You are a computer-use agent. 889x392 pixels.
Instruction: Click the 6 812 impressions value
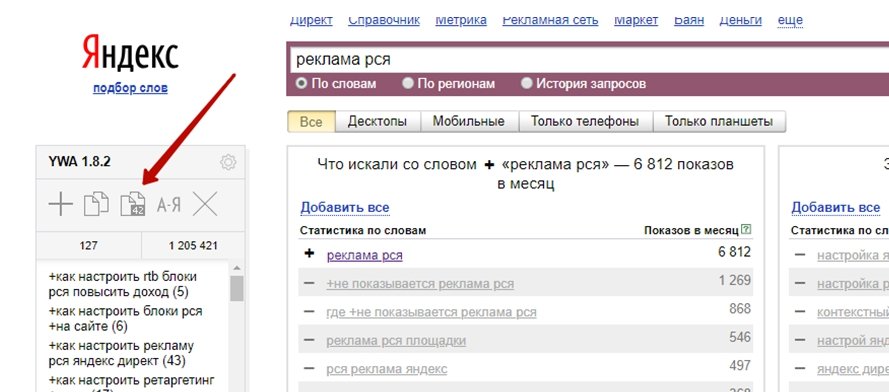pos(734,252)
